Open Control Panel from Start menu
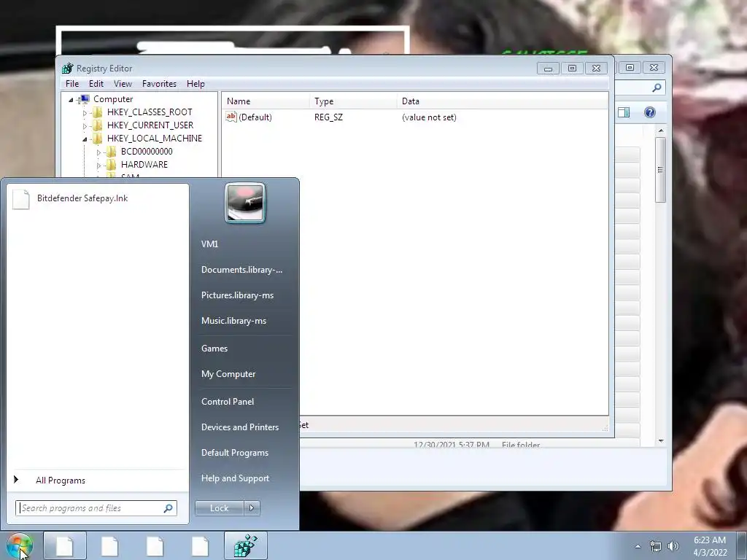This screenshot has width=747, height=560. (228, 402)
